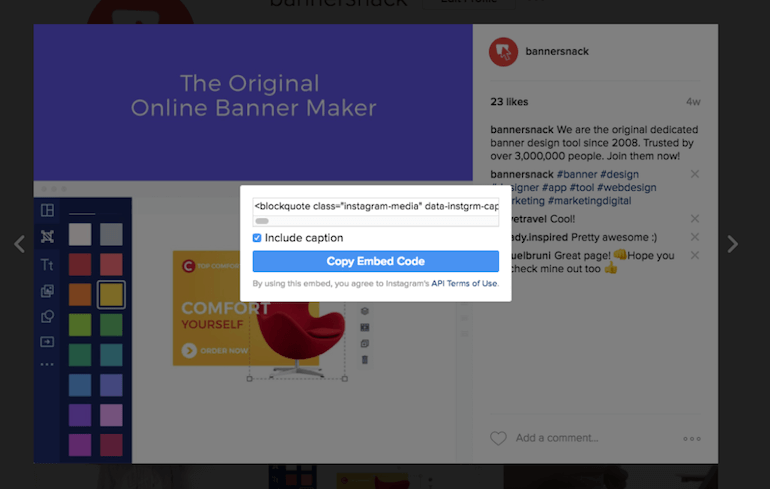Uncheck the Include caption checkbox
Screen dimensions: 770x489
pyautogui.click(x=257, y=238)
